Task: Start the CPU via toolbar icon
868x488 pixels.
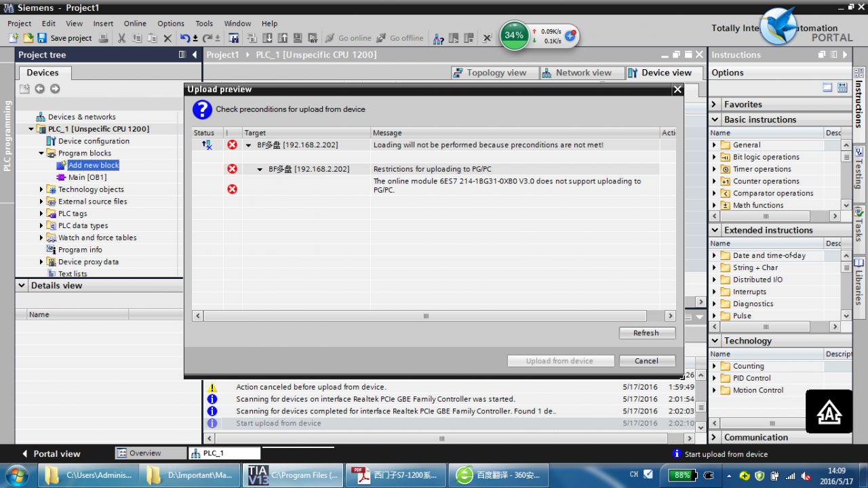Action: tap(453, 38)
